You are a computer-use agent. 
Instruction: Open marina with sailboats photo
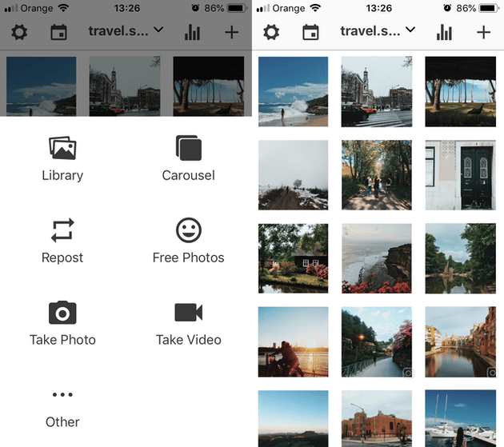click(x=460, y=418)
